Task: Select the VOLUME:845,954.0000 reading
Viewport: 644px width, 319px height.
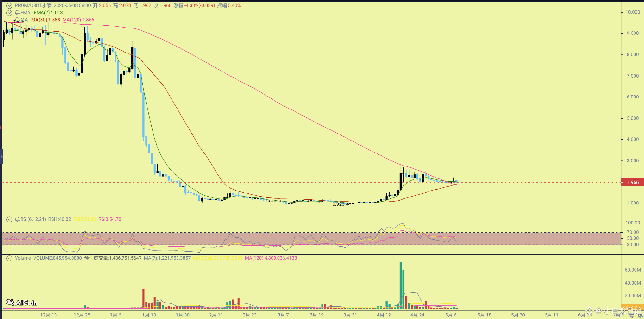Action: pos(58,258)
